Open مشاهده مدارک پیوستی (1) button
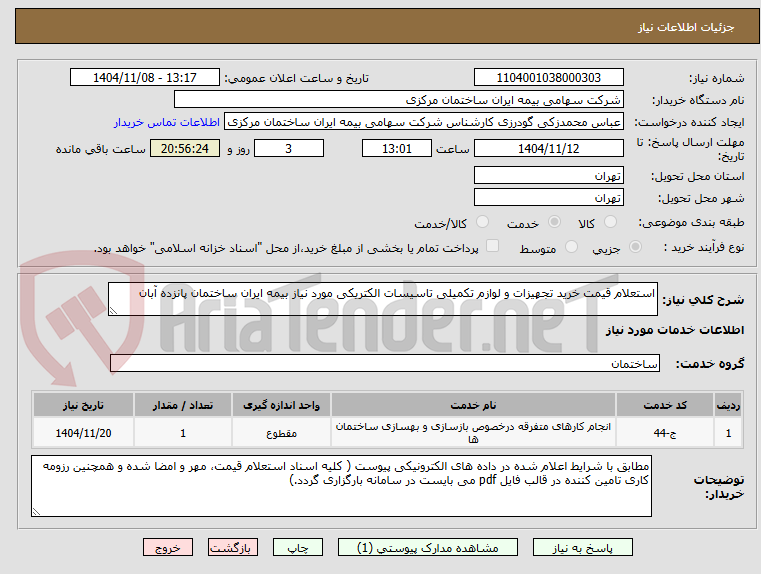This screenshot has height=574, width=761. pos(428,547)
